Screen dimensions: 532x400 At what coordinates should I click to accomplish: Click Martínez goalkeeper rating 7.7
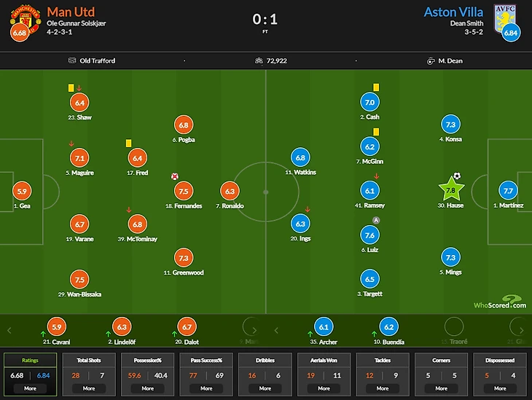(509, 191)
